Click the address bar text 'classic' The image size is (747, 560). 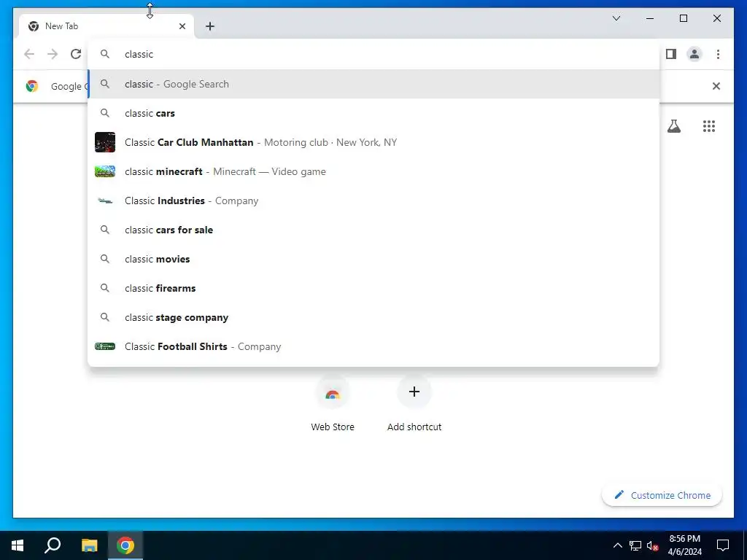pos(139,54)
